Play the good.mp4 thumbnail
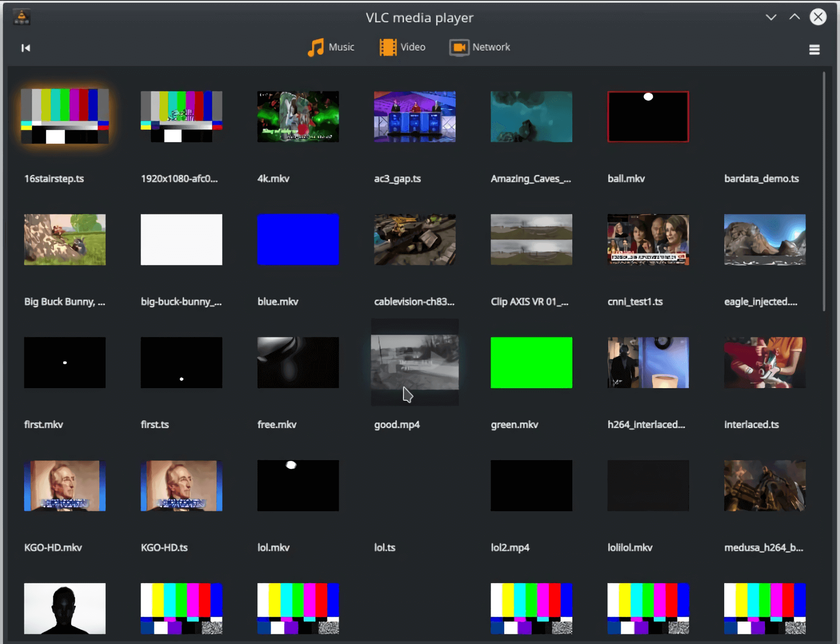The width and height of the screenshot is (840, 644). click(x=415, y=362)
